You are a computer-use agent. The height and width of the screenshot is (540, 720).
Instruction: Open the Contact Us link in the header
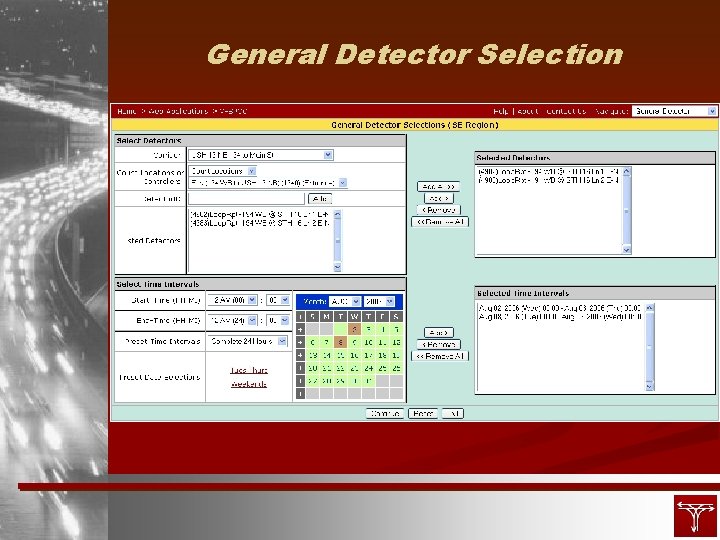[x=566, y=111]
